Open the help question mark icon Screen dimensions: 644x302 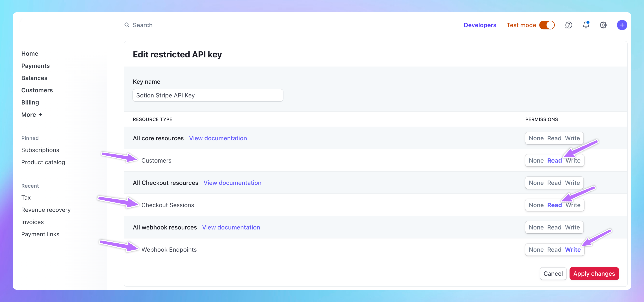(568, 25)
